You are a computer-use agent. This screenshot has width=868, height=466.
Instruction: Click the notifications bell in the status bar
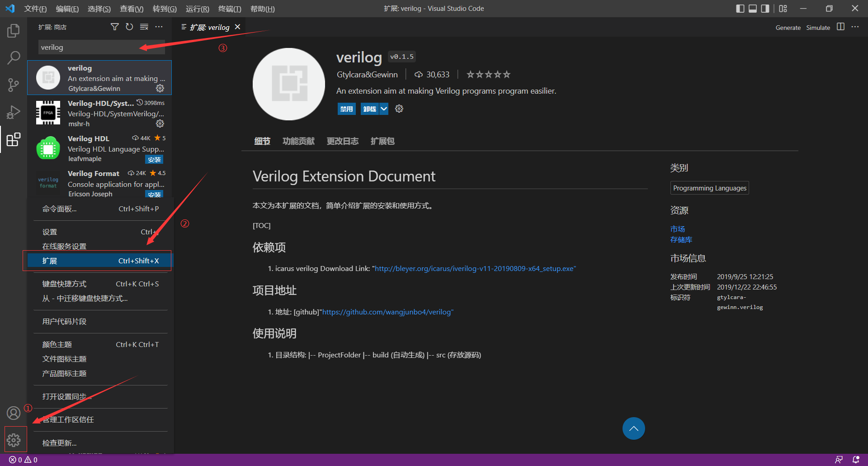click(856, 459)
